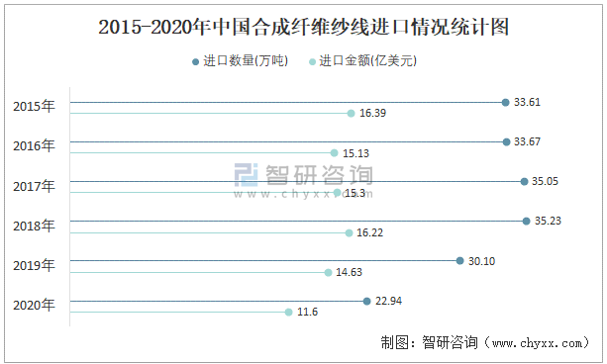The image size is (607, 364).
Task: Click the dark blue 进口数量 legend dot
Action: pyautogui.click(x=195, y=62)
